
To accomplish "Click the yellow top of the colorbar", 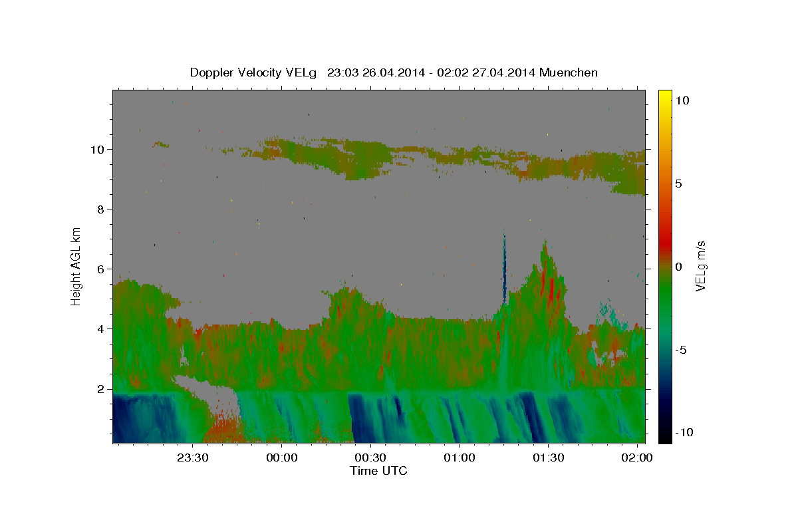I will pos(664,95).
